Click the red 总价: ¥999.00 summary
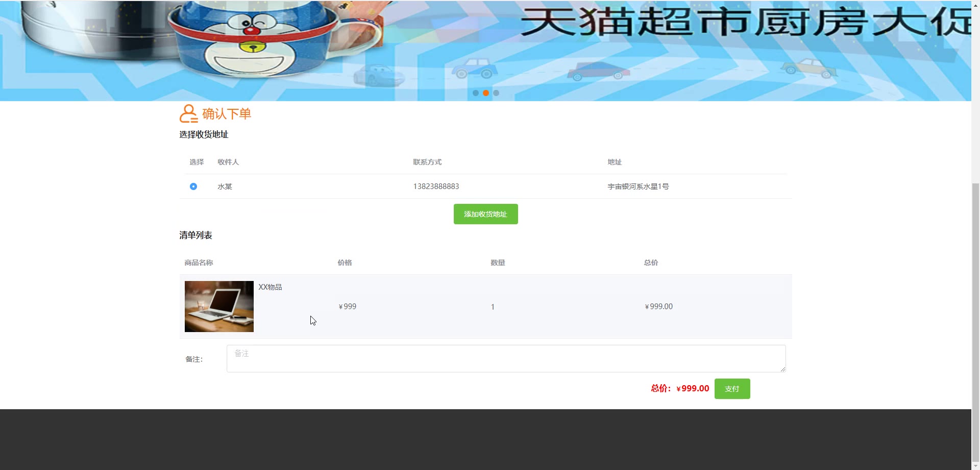The height and width of the screenshot is (470, 980). (680, 388)
